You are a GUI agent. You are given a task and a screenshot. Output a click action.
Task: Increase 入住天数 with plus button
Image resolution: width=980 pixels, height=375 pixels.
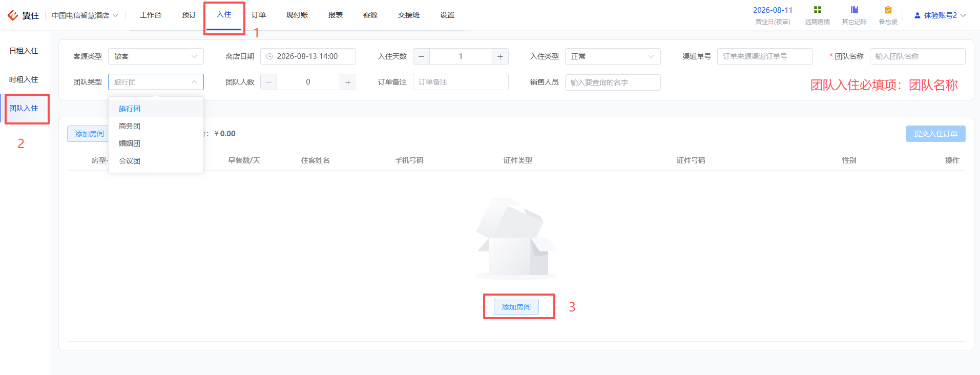pyautogui.click(x=500, y=56)
